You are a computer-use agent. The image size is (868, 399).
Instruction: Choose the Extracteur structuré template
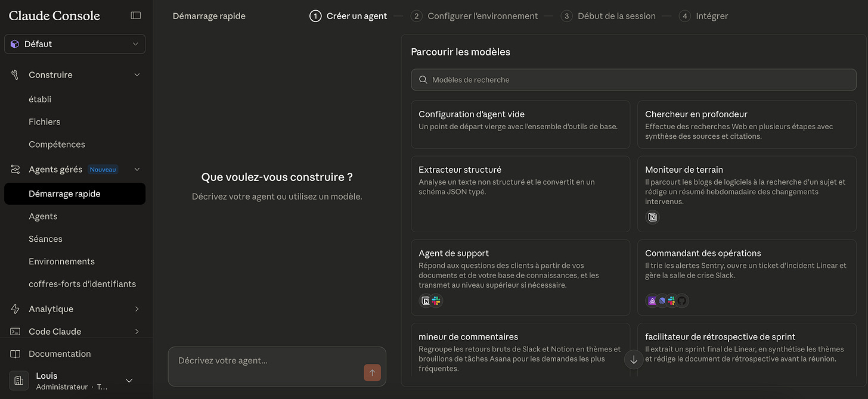click(520, 194)
